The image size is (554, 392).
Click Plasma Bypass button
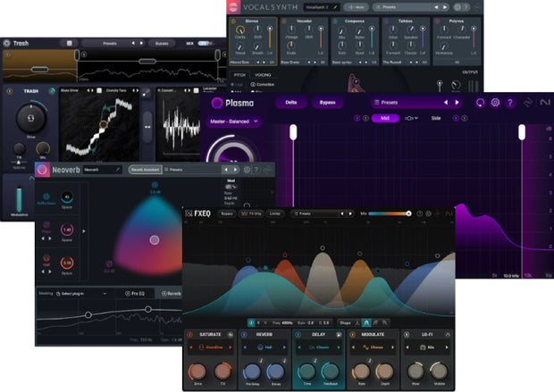(327, 103)
